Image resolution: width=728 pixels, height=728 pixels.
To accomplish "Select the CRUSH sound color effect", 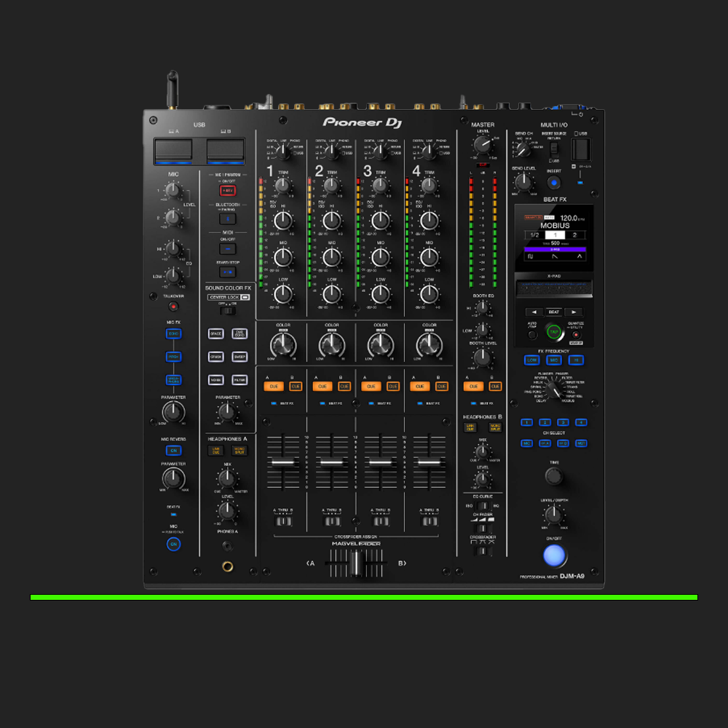I will coord(216,357).
